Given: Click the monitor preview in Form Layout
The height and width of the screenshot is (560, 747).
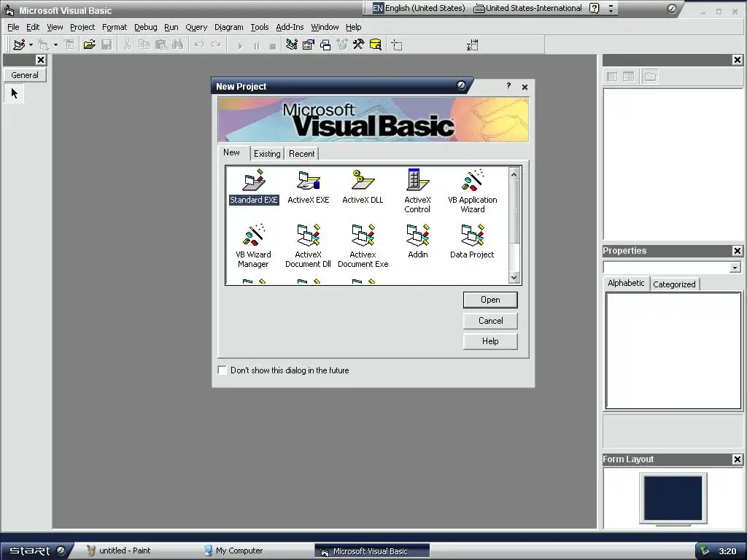Looking at the screenshot, I should (673, 498).
